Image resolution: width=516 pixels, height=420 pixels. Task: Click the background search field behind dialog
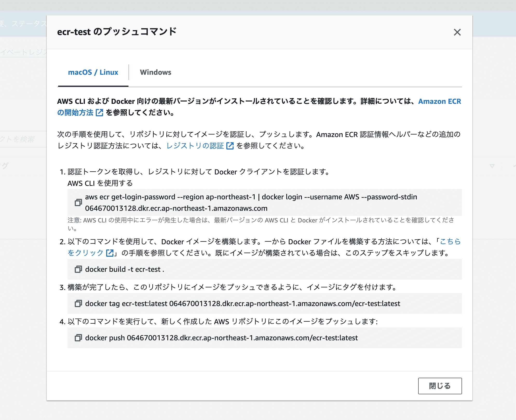(23, 139)
